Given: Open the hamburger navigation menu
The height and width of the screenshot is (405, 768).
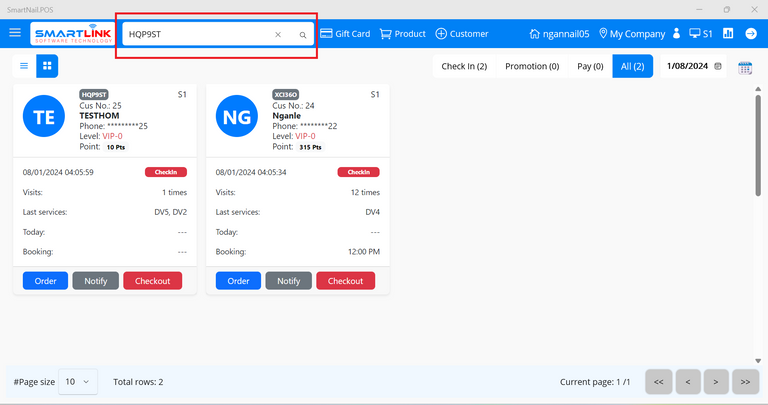Looking at the screenshot, I should (15, 33).
